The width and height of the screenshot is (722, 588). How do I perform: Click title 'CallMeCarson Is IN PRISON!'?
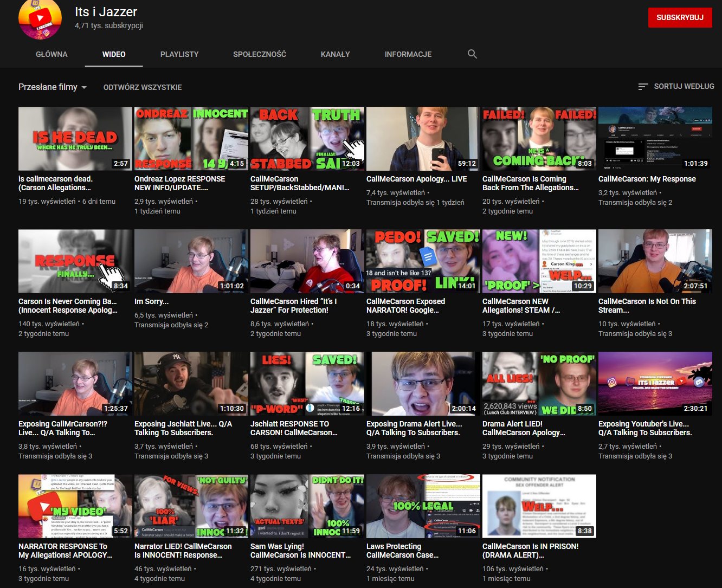(530, 551)
